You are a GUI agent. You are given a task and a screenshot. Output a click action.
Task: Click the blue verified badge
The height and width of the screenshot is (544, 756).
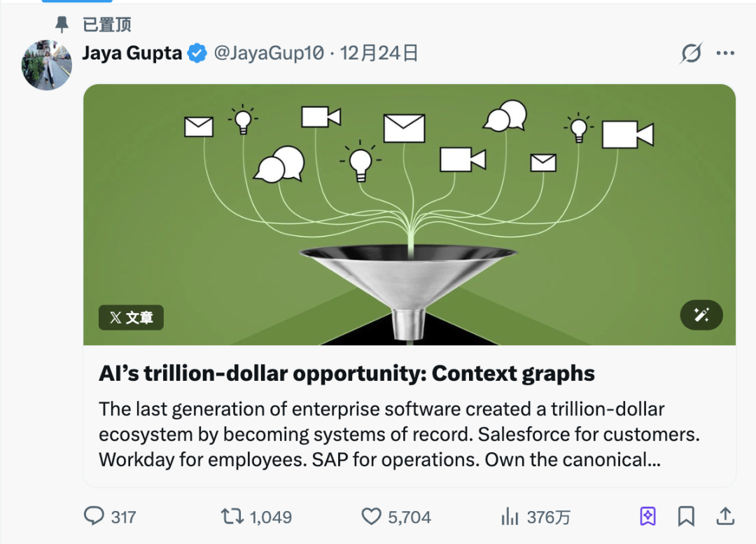coord(197,53)
